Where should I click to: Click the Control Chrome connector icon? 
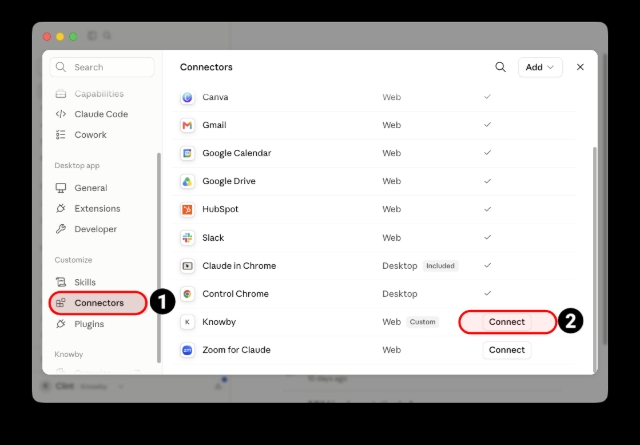pos(187,294)
